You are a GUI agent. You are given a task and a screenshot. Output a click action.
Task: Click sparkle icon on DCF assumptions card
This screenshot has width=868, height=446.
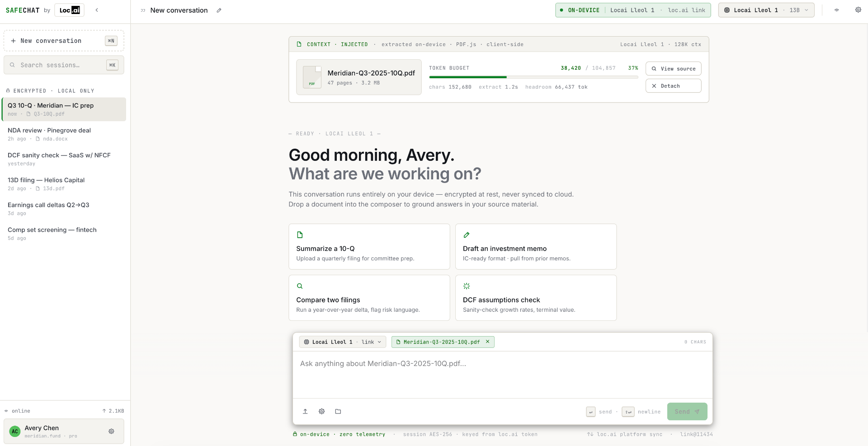(x=467, y=286)
